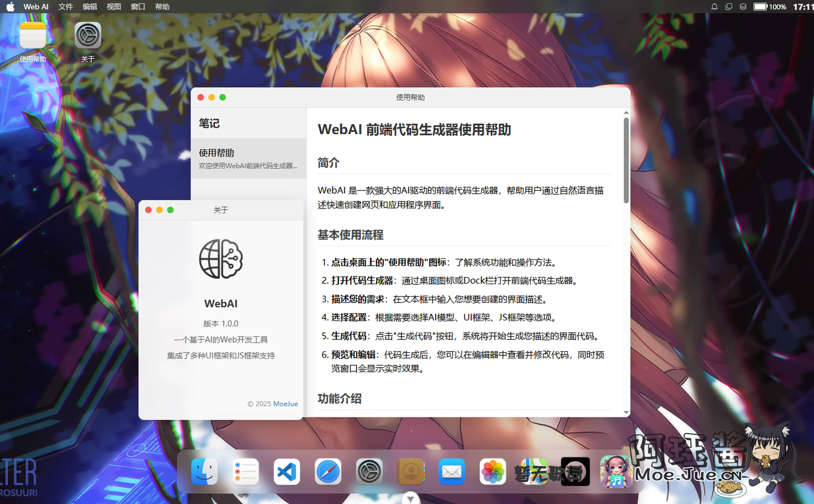Click the help window's vertical scrollbar thumb

[x=626, y=160]
